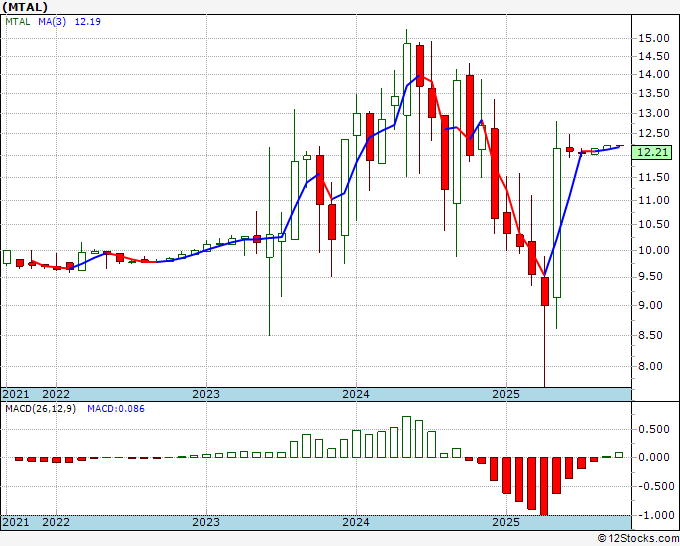The width and height of the screenshot is (680, 546).
Task: Click the 11.50 price axis label
Action: [x=654, y=177]
